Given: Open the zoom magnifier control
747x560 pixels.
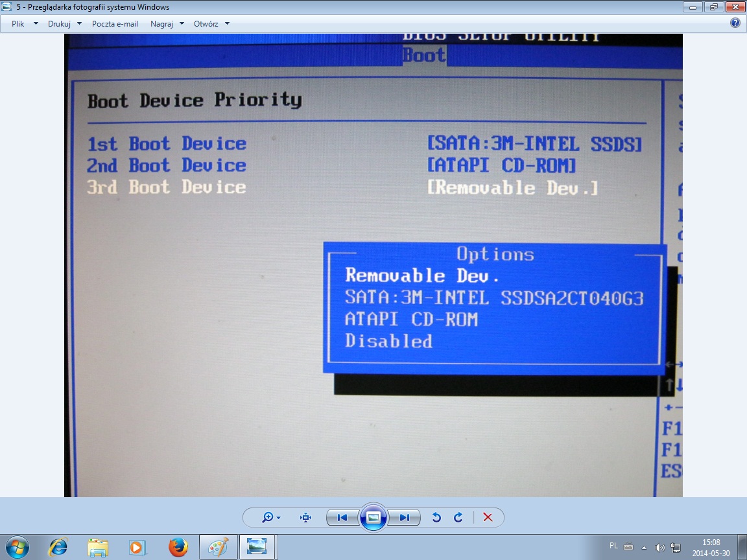Looking at the screenshot, I should click(271, 517).
